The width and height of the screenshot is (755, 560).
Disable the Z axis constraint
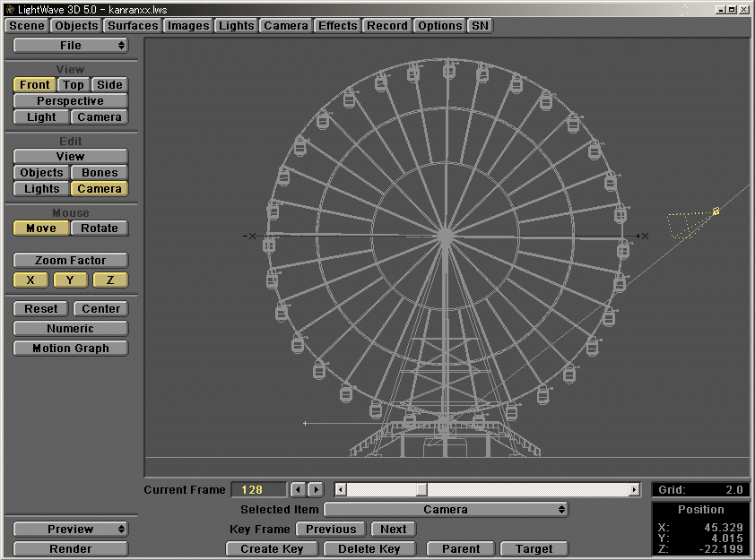pos(109,280)
